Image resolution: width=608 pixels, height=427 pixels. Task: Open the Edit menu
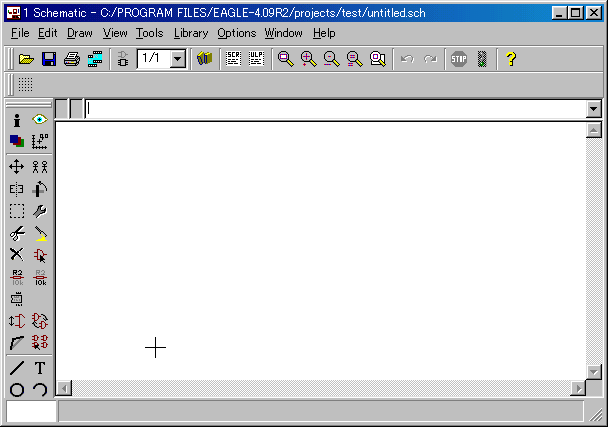[48, 33]
